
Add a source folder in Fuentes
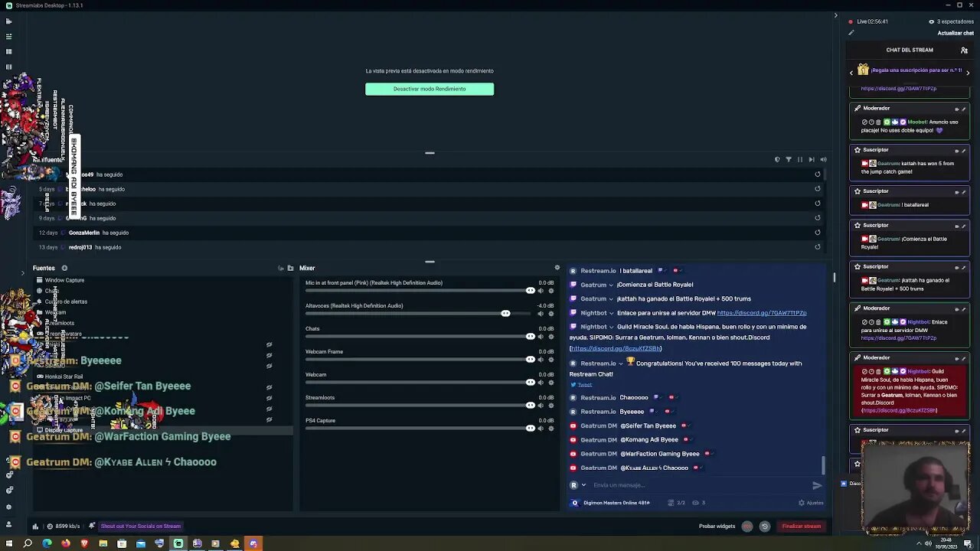click(290, 268)
